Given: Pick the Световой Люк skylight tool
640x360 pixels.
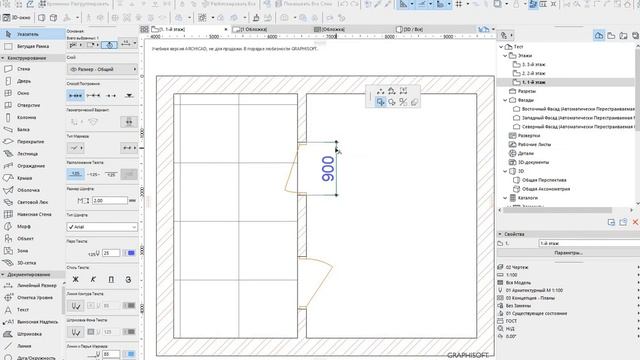Looking at the screenshot, I should tap(33, 202).
